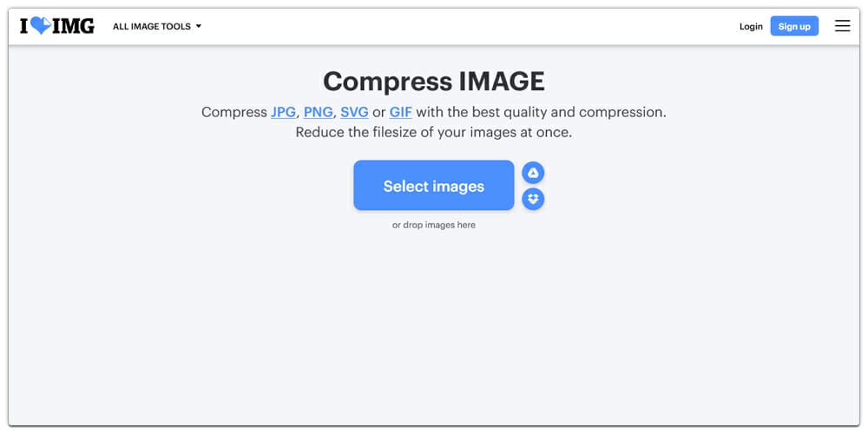Viewport: 868px width, 434px height.
Task: Click the empty drop area below the button
Action: tap(434, 326)
